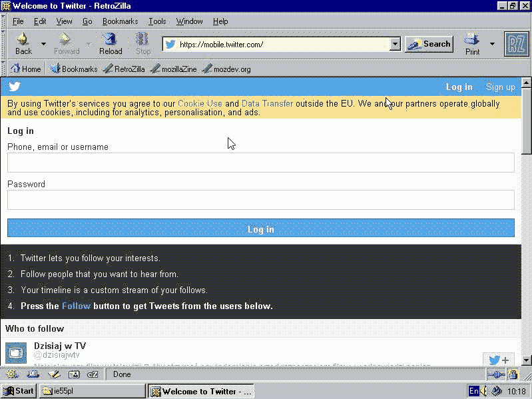Click the menu bar toolbar grippy handle
The height and width of the screenshot is (399, 532).
[x=3, y=21]
